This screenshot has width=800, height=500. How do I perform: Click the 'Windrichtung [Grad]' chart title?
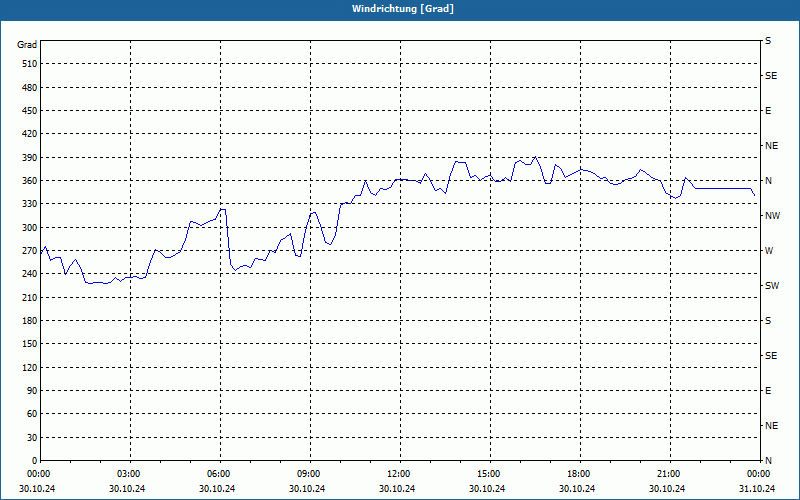point(403,9)
